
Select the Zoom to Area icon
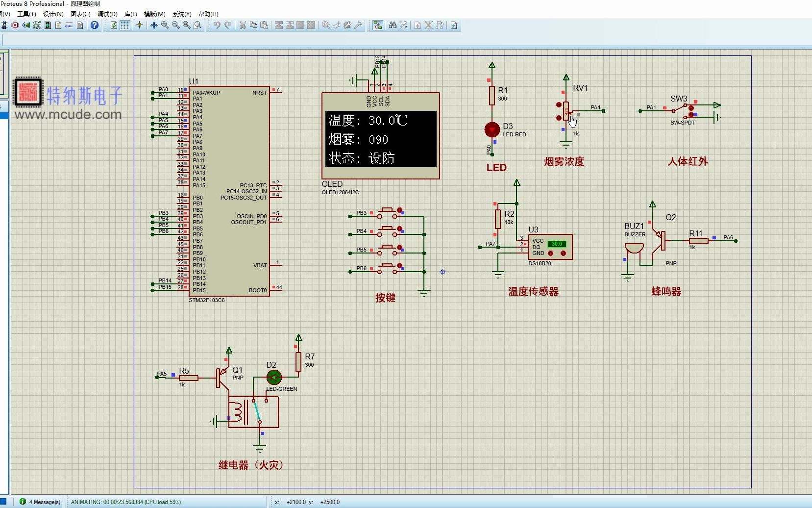197,25
